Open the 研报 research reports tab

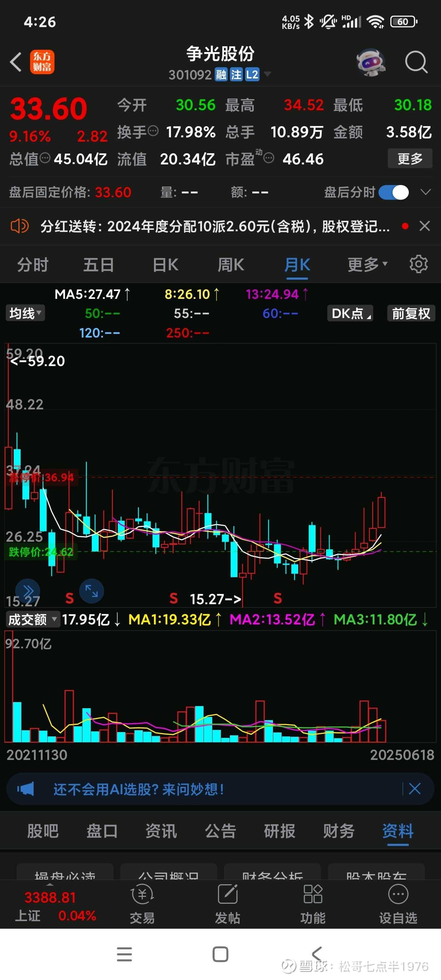click(280, 831)
